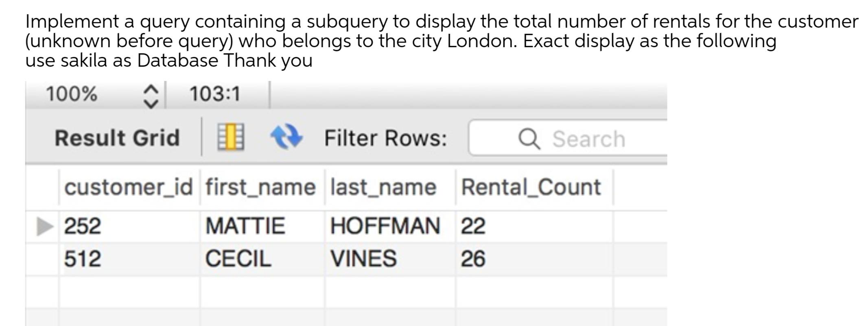The image size is (868, 326).
Task: Select the VINES last name cell
Action: 390,259
